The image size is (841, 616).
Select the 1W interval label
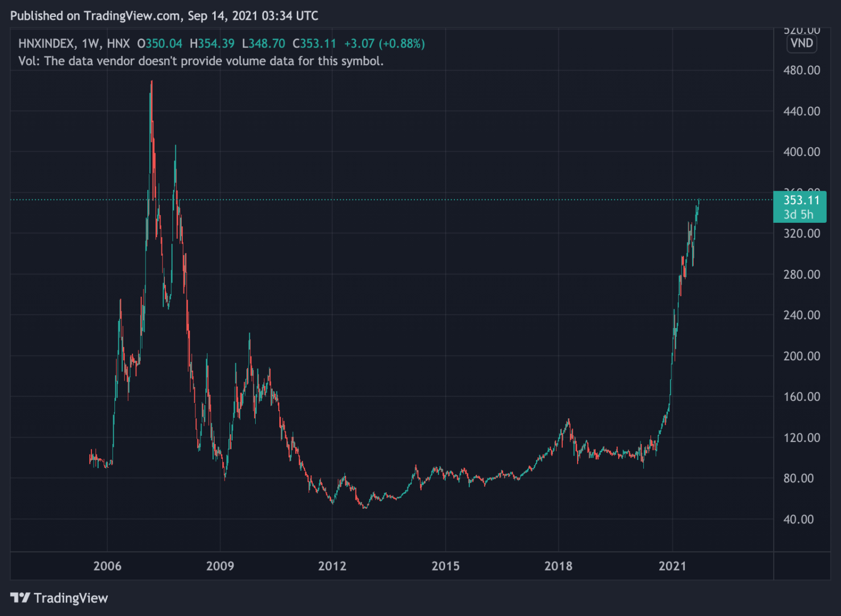tap(90, 44)
